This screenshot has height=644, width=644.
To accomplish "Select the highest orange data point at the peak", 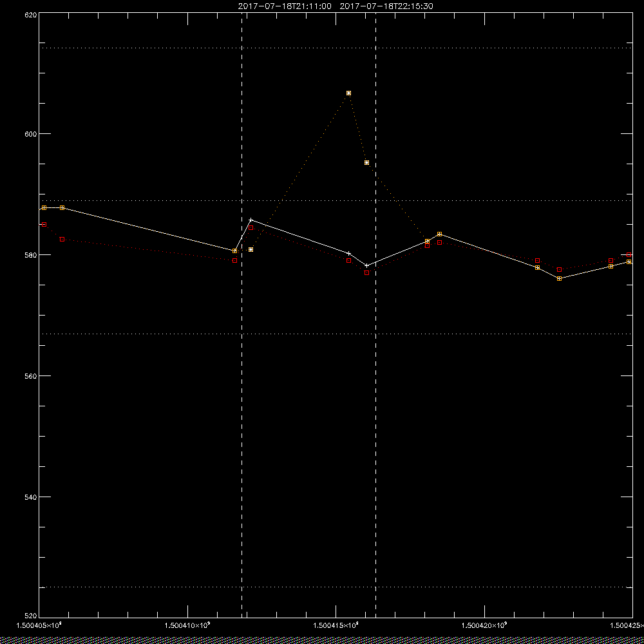I will click(x=348, y=93).
